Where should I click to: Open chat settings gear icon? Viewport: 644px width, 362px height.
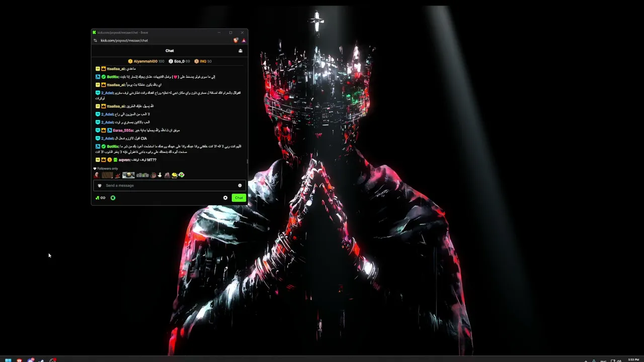click(225, 198)
